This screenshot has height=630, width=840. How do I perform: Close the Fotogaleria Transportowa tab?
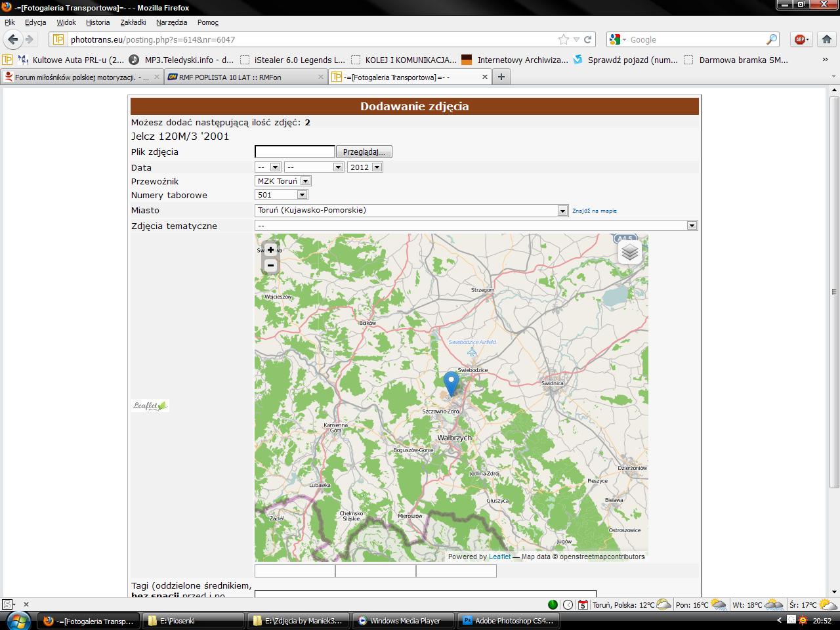click(x=485, y=77)
